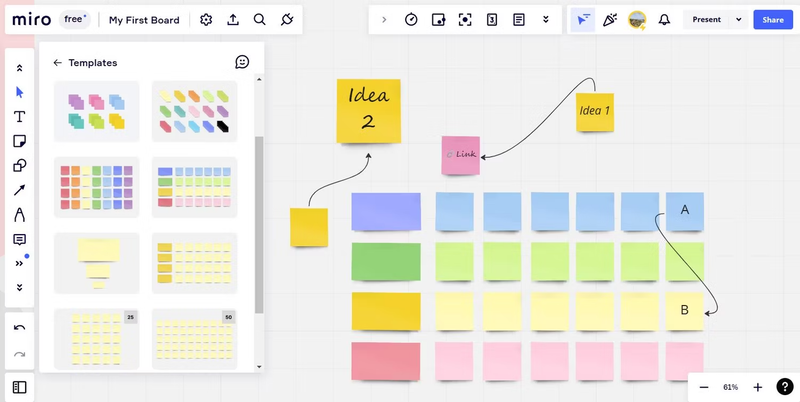800x402 pixels.
Task: Open notifications bell
Action: 664,20
